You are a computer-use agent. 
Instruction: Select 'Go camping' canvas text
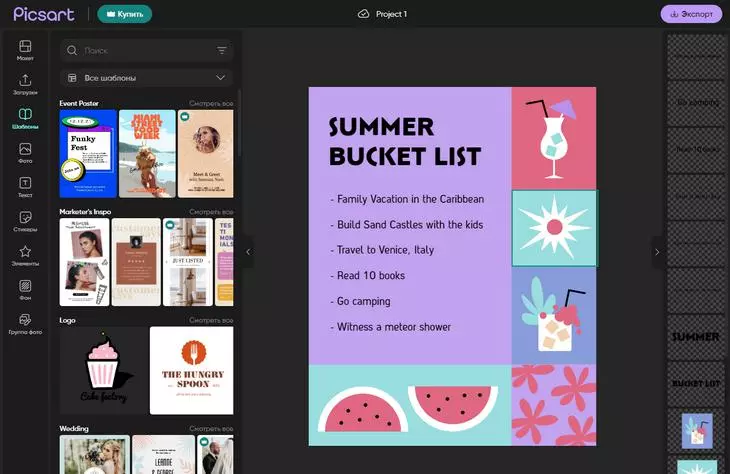click(361, 301)
